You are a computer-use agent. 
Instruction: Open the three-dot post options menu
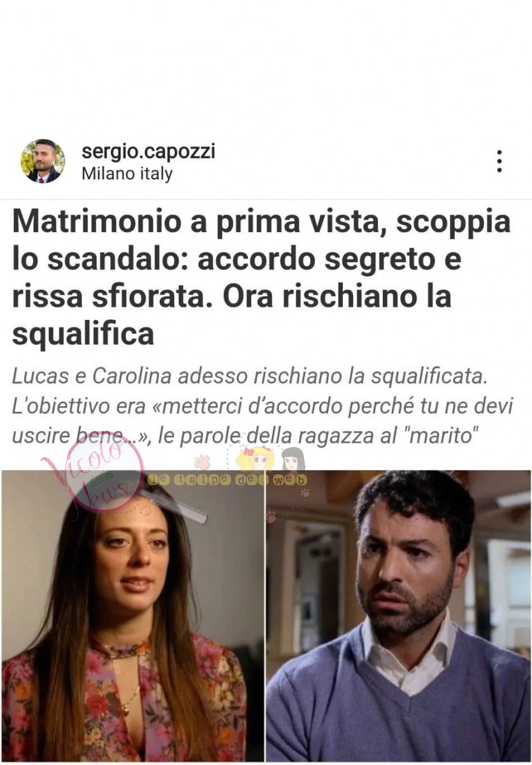point(500,161)
